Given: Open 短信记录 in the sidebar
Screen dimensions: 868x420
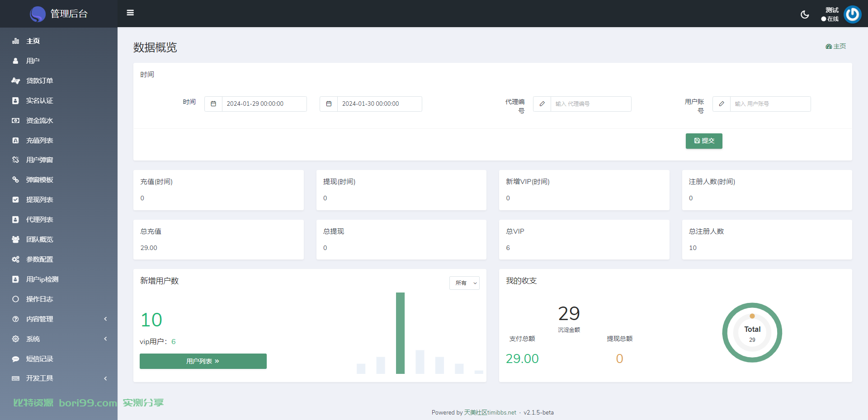Looking at the screenshot, I should (x=59, y=359).
